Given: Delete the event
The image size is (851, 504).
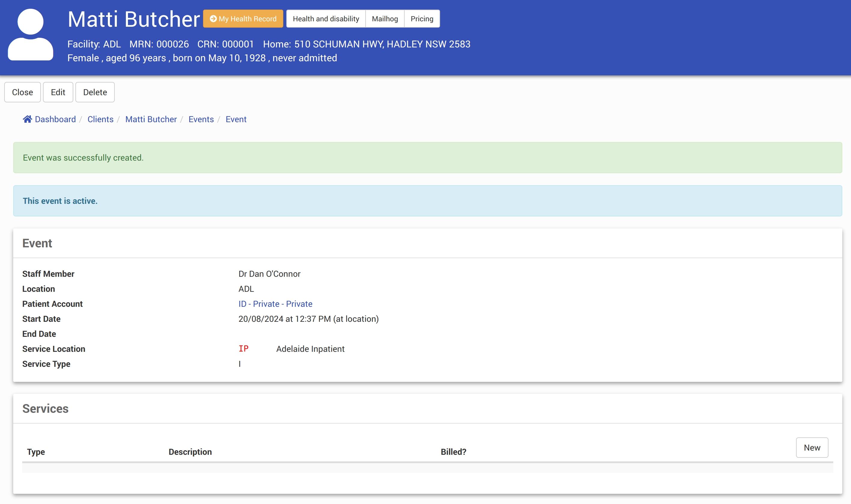Looking at the screenshot, I should tap(95, 92).
